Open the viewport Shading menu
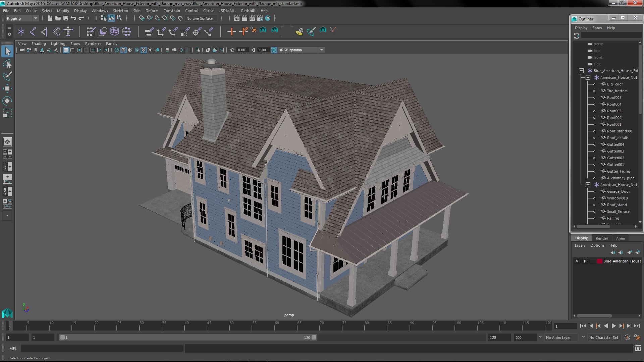Image resolution: width=644 pixels, height=362 pixels. tap(39, 44)
